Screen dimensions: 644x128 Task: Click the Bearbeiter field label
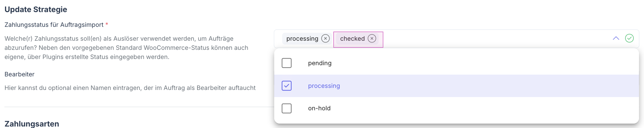coord(19,74)
